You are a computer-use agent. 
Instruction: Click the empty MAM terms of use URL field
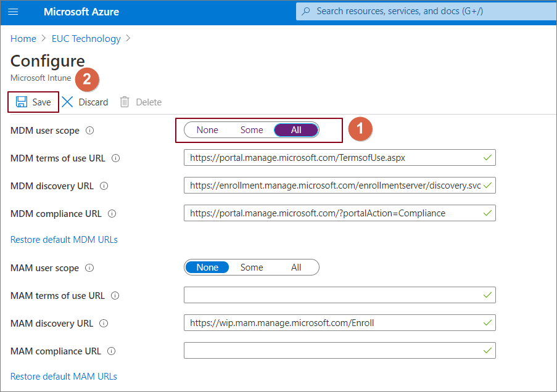[340, 295]
